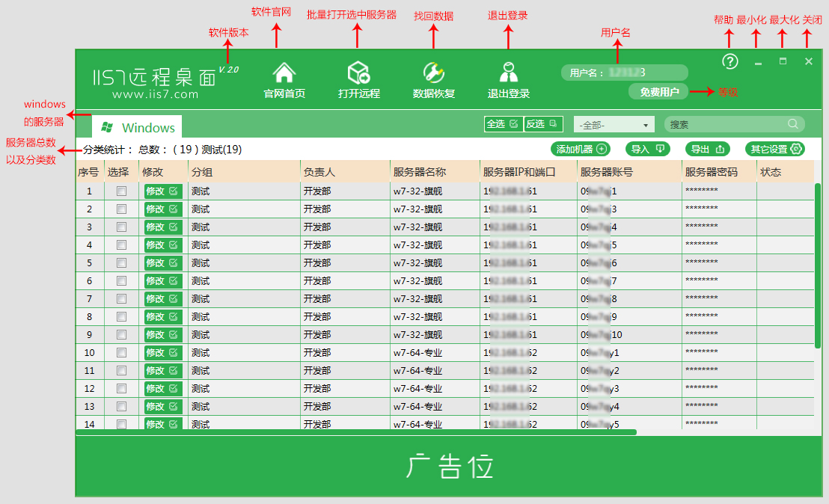Click the horizontal scrollbar under the table
The width and height of the screenshot is (829, 504).
pyautogui.click(x=356, y=432)
